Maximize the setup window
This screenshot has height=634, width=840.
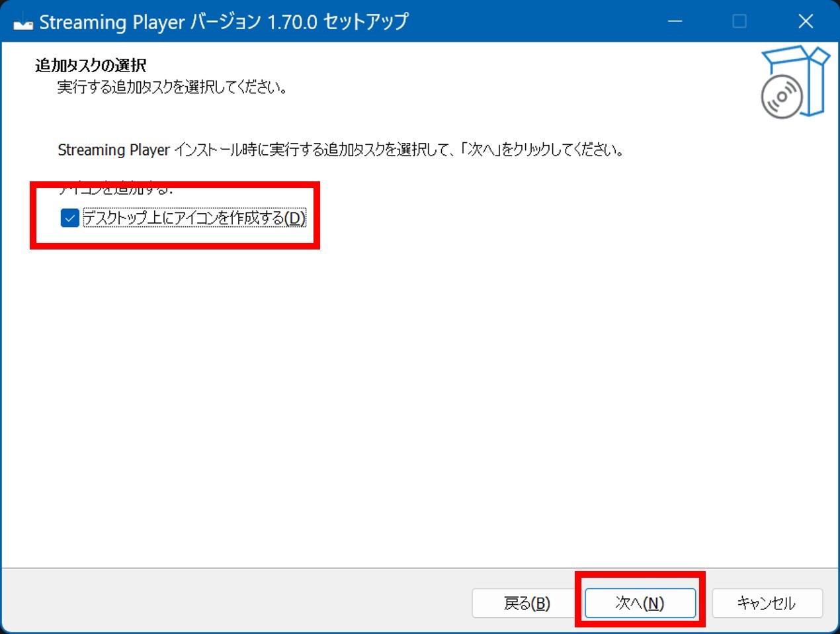(739, 21)
